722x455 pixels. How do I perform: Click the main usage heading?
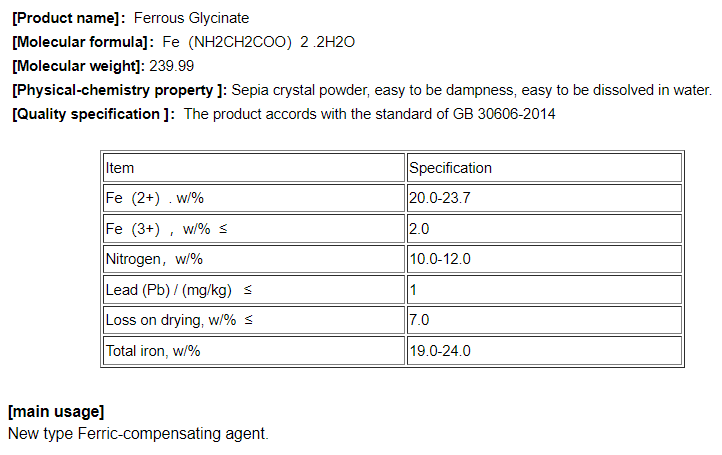(x=56, y=412)
